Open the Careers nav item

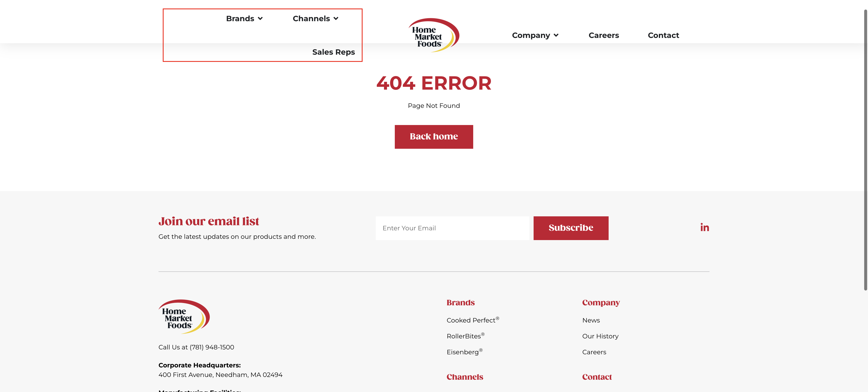coord(604,35)
